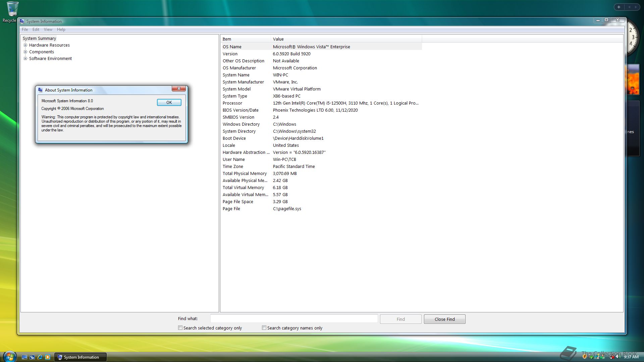Image resolution: width=644 pixels, height=362 pixels.
Task: Click the System Information taskbar button
Action: [80, 357]
